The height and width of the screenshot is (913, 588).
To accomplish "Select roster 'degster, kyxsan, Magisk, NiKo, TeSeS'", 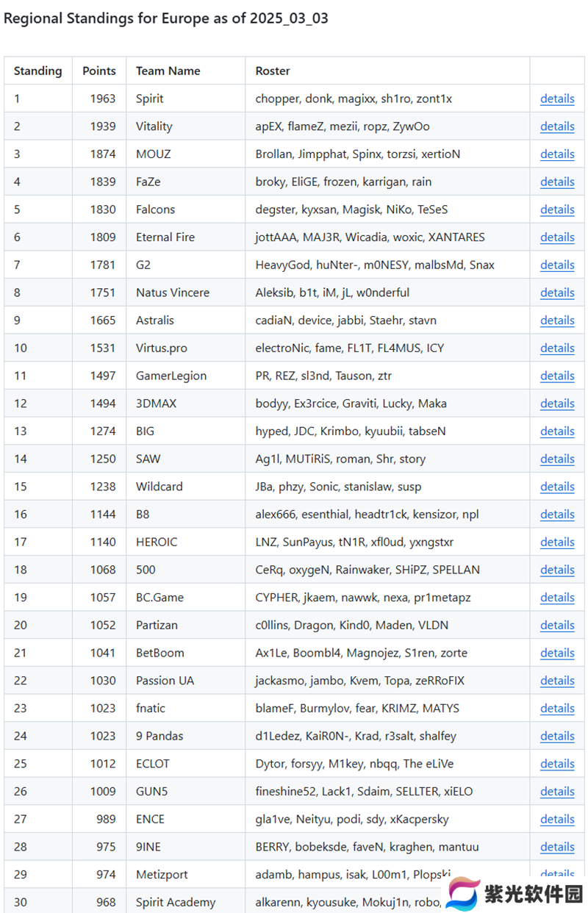I will click(x=351, y=210).
